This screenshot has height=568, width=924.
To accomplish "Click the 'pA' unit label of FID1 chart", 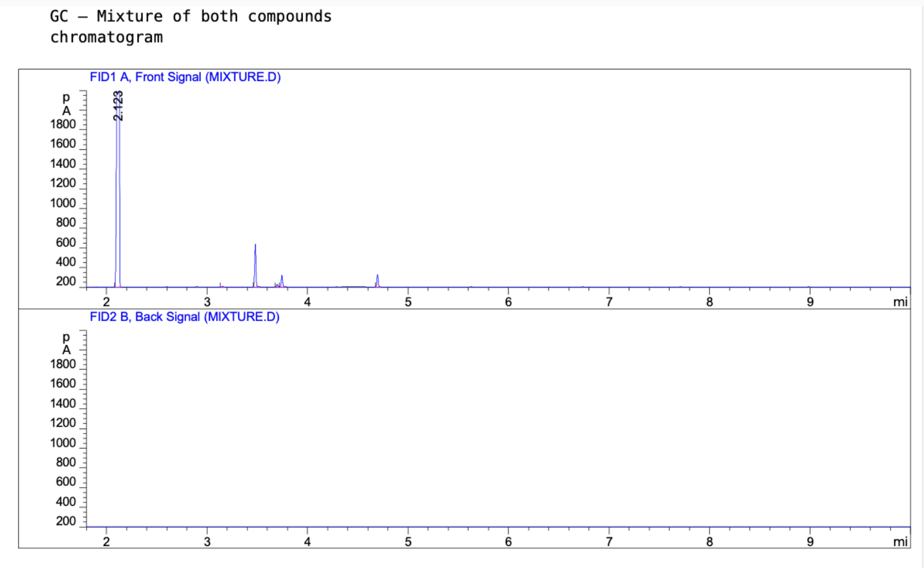I will [66, 104].
